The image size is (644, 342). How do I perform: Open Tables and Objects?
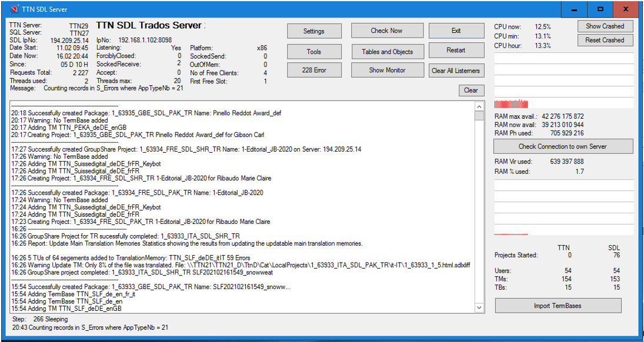click(387, 52)
